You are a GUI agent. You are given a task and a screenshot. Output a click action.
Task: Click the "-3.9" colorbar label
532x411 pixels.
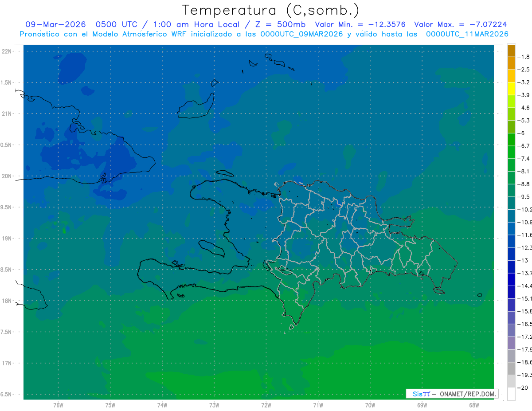pos(524,95)
